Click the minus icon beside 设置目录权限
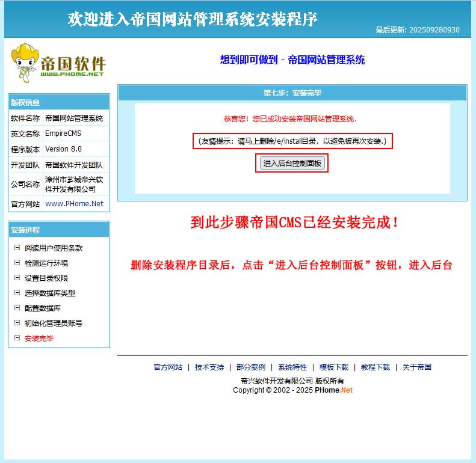This screenshot has height=463, width=476. tap(17, 278)
